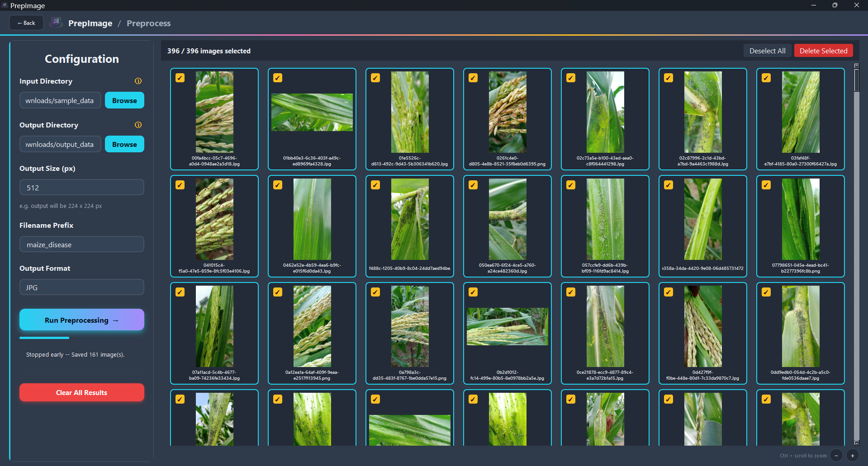Click the preprocessing progress bar
The image size is (868, 466).
click(x=82, y=338)
